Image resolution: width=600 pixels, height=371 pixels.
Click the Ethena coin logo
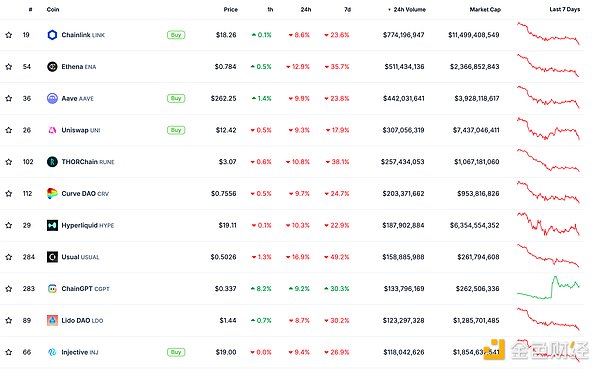click(52, 67)
